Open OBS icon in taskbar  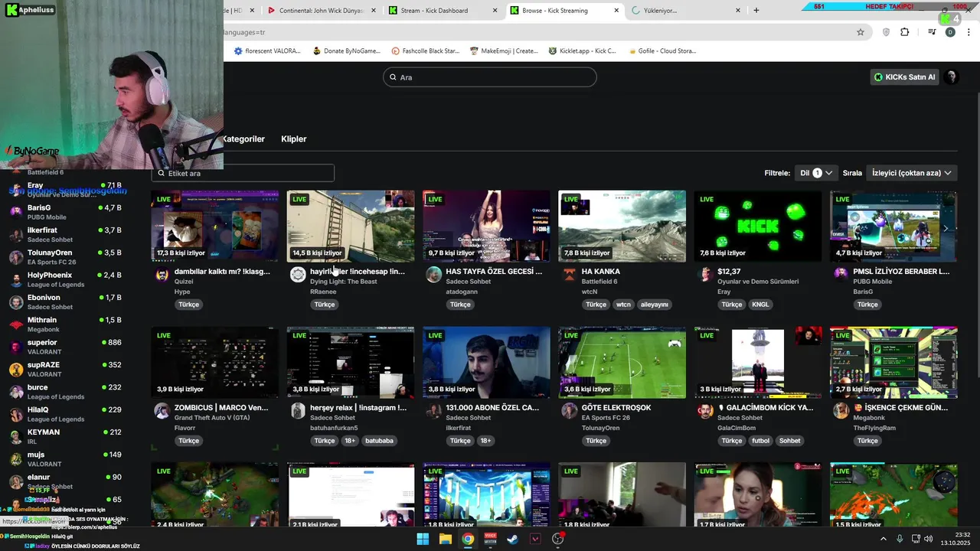click(558, 539)
